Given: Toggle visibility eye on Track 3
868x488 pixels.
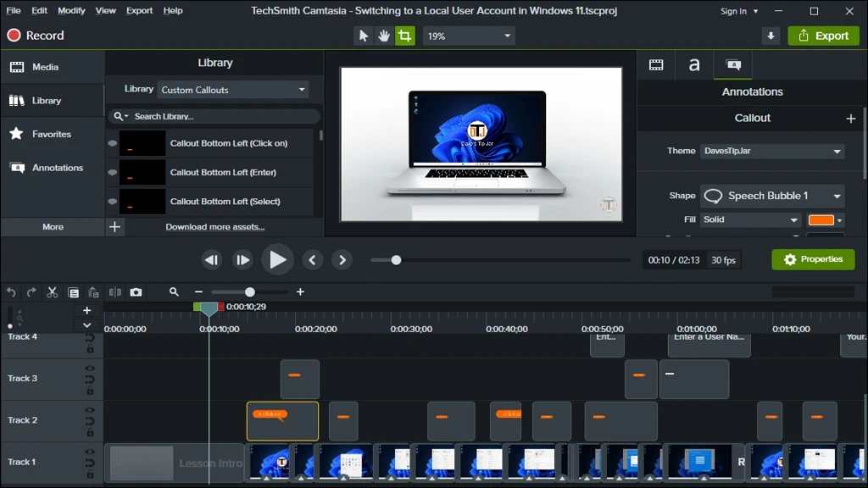Looking at the screenshot, I should [x=90, y=369].
